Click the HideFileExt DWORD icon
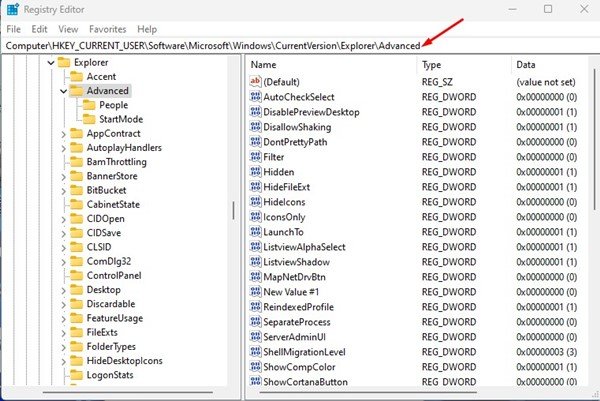The width and height of the screenshot is (600, 401). click(255, 186)
